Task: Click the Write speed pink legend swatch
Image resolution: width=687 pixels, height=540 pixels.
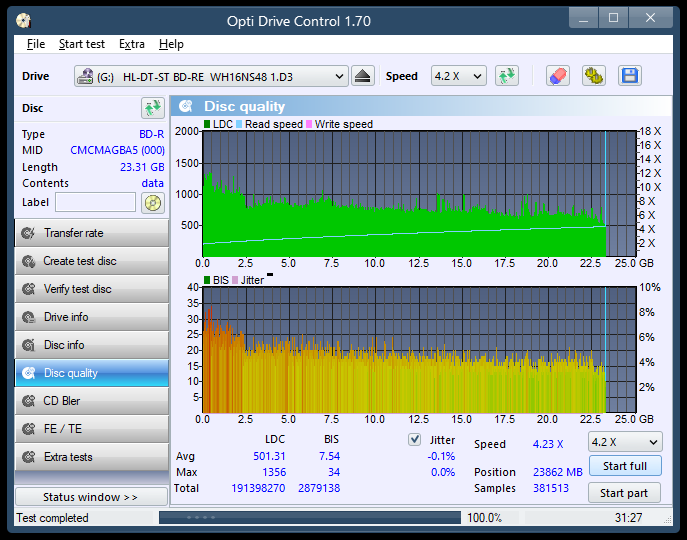Action: pos(309,124)
